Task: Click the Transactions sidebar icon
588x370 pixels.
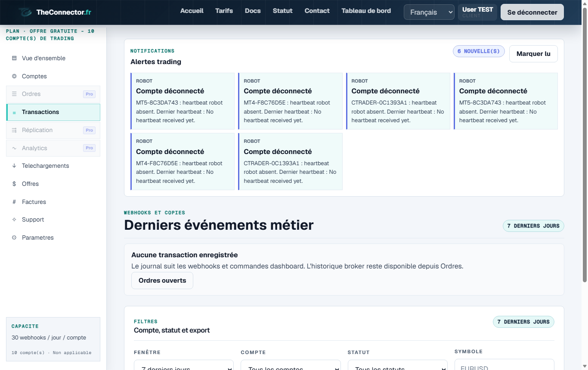Action: (14, 112)
